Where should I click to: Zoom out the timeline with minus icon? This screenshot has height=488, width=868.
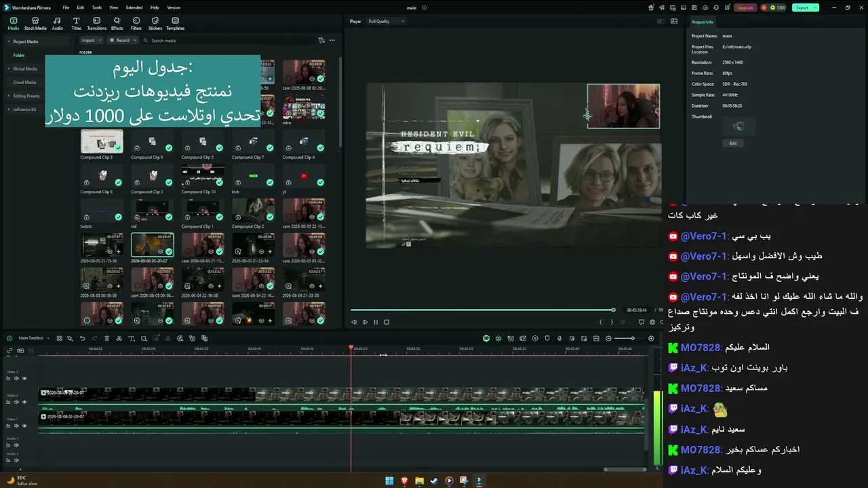[608, 338]
